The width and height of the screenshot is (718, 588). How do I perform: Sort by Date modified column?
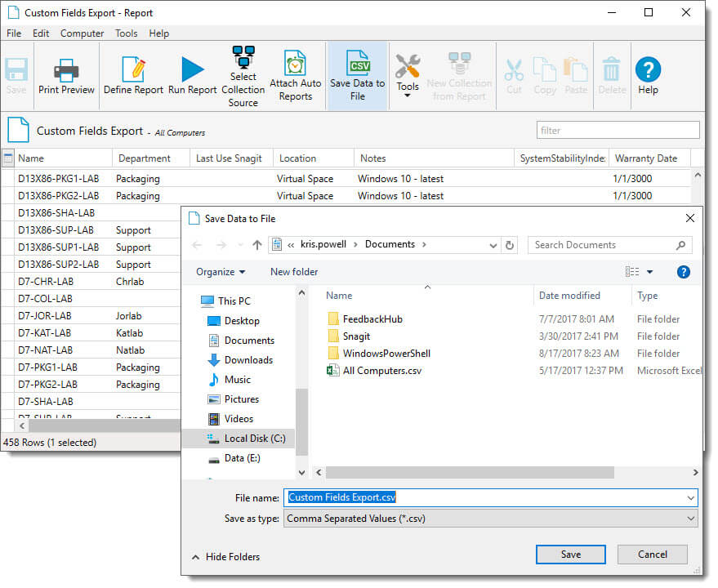pyautogui.click(x=569, y=296)
